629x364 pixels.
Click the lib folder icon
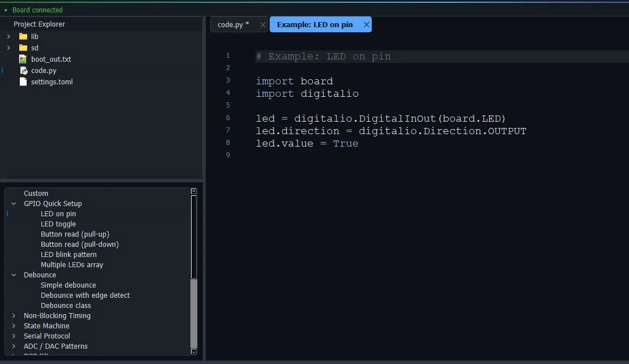[x=23, y=36]
